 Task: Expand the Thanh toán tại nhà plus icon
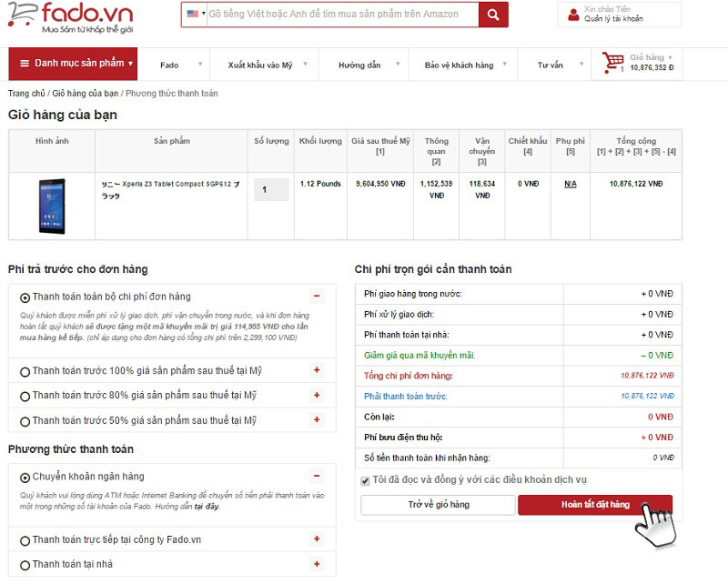(x=317, y=564)
